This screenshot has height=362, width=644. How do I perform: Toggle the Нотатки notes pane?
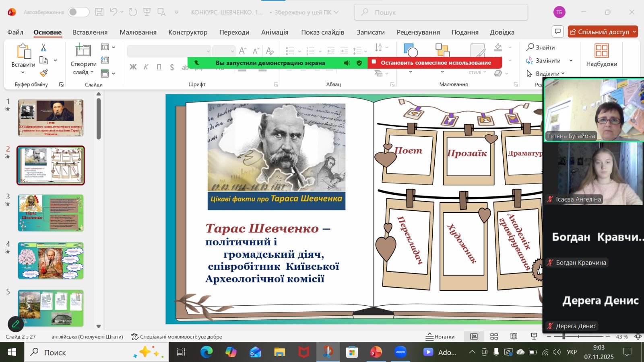440,337
